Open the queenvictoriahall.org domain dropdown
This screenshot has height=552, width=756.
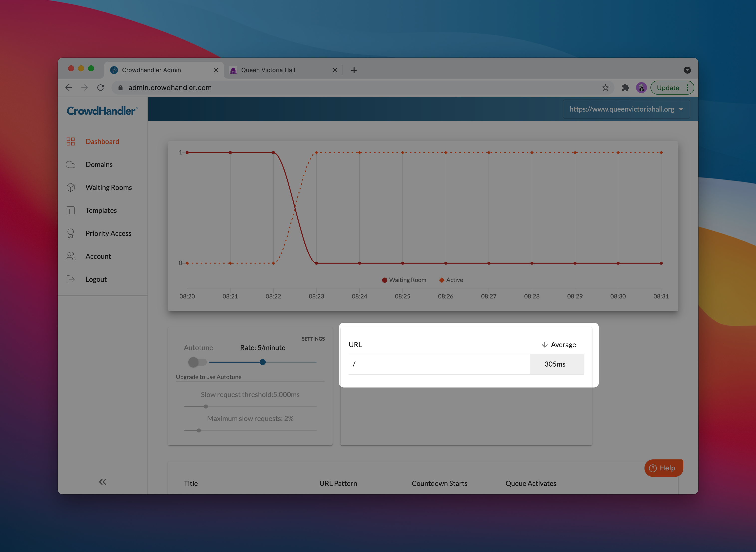coord(626,109)
